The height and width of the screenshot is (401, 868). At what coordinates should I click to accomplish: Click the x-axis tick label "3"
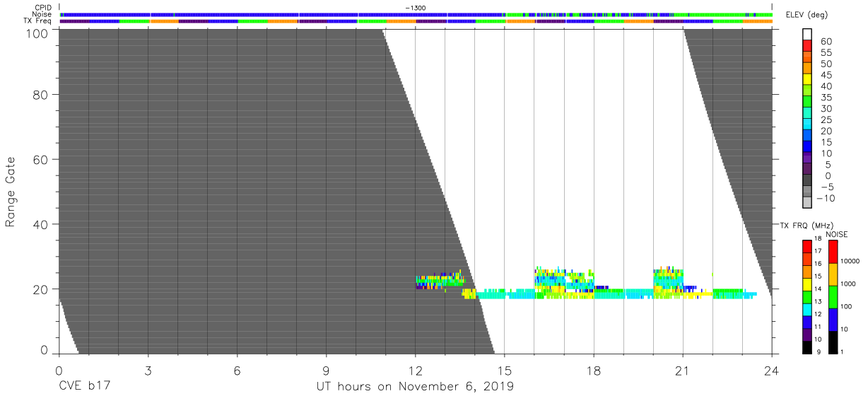tap(148, 370)
